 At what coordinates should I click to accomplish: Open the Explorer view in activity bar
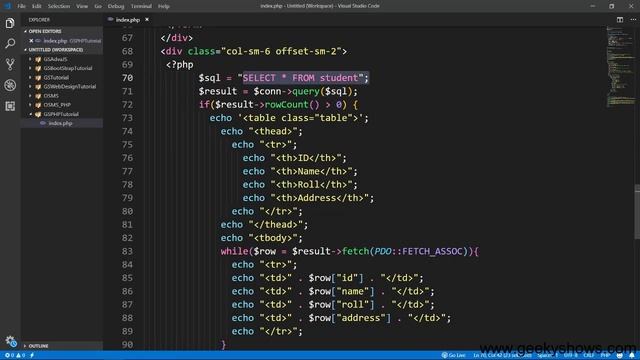pos(10,23)
